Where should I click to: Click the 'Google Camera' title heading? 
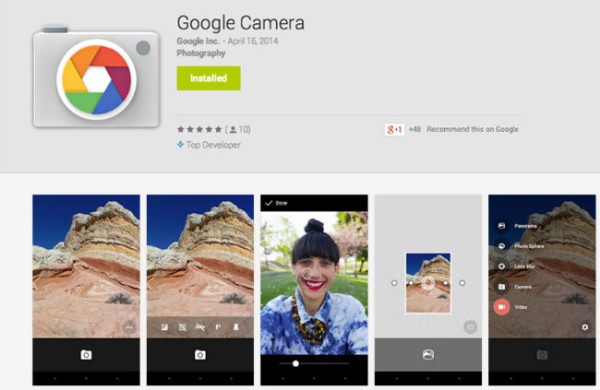click(241, 23)
